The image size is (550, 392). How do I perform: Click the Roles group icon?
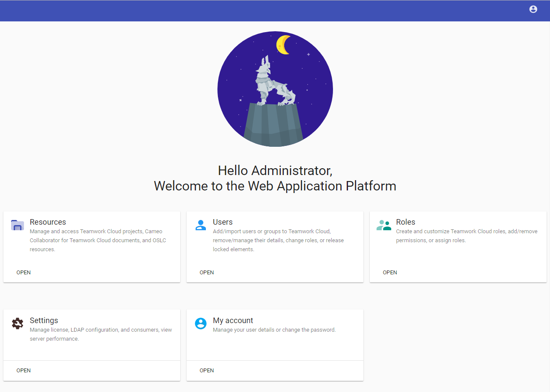pos(384,225)
